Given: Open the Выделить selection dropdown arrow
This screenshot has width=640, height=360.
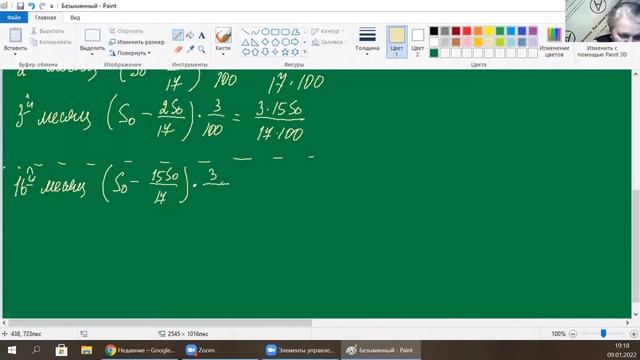Looking at the screenshot, I should coord(92,54).
